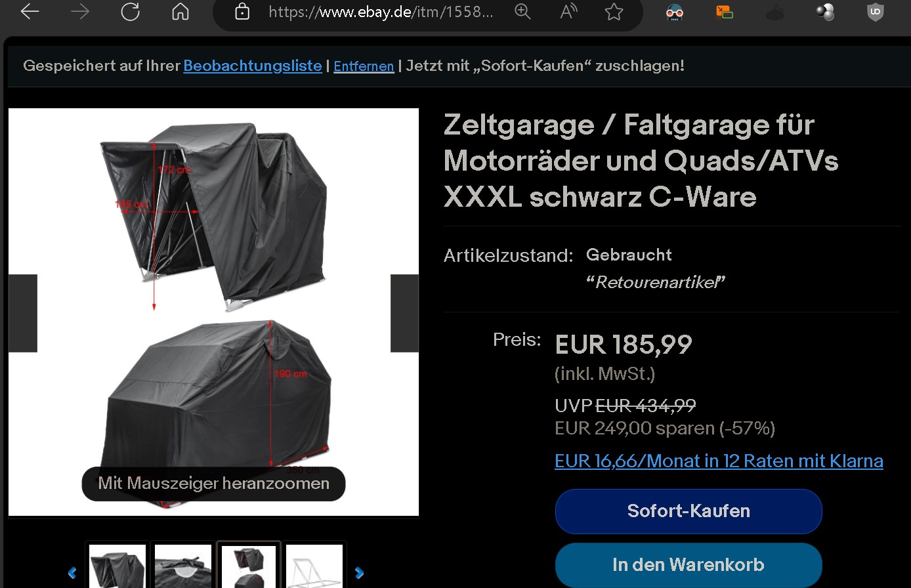The width and height of the screenshot is (911, 588).
Task: Reload the eBay page
Action: click(131, 12)
